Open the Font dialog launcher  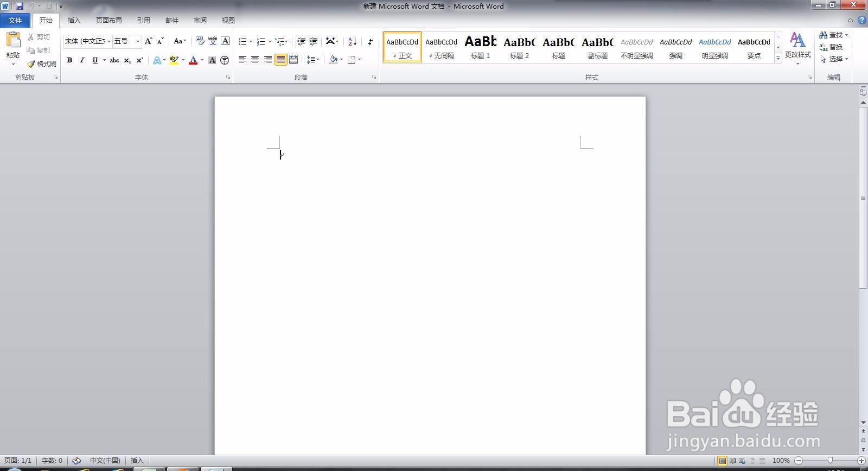pos(228,78)
